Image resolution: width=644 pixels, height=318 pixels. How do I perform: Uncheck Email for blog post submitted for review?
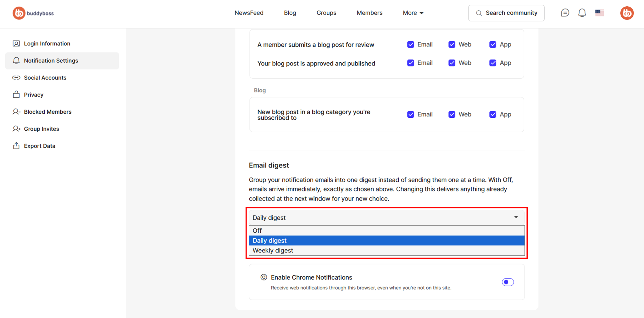pyautogui.click(x=411, y=44)
